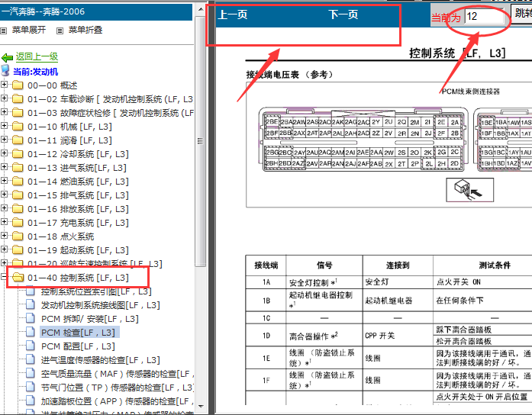The image size is (532, 415).
Task: Collapse the 01—40 控制系统 tree node
Action: coord(4,277)
